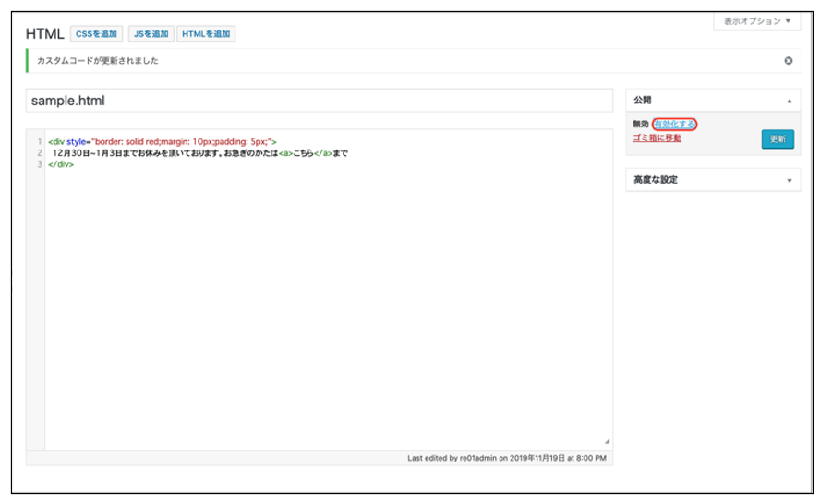Click line number 3 in the gutter
Viewport: 820px width, 504px height.
tap(39, 164)
